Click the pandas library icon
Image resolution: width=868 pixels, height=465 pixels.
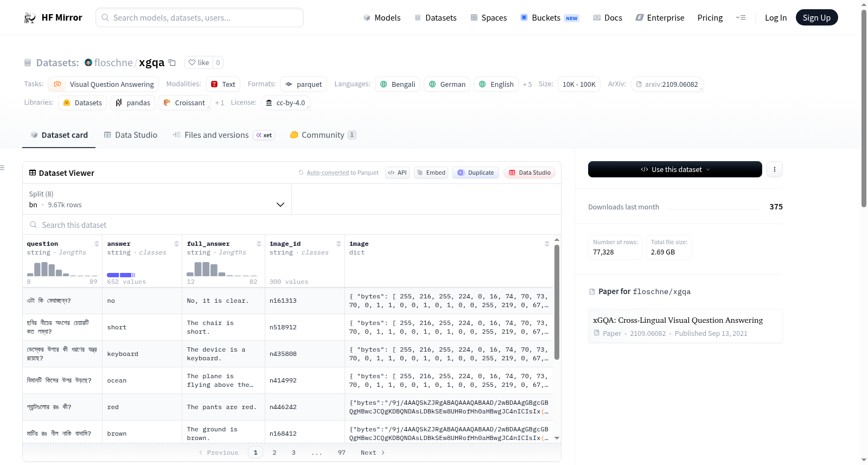pos(119,103)
